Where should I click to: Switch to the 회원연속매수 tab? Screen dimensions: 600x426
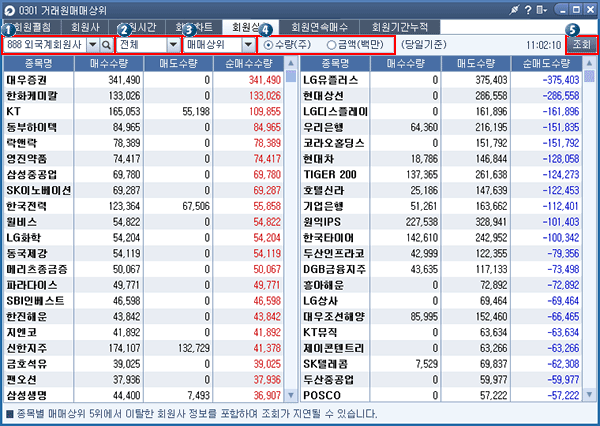click(x=319, y=27)
